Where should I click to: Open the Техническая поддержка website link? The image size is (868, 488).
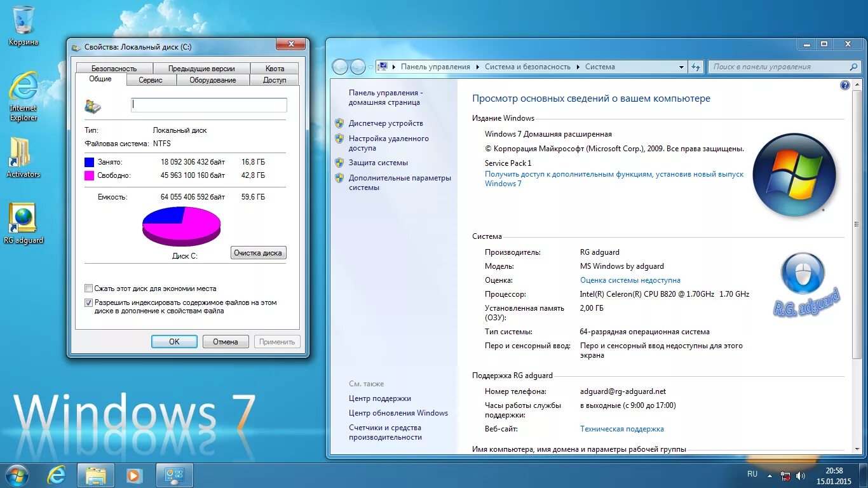point(621,429)
